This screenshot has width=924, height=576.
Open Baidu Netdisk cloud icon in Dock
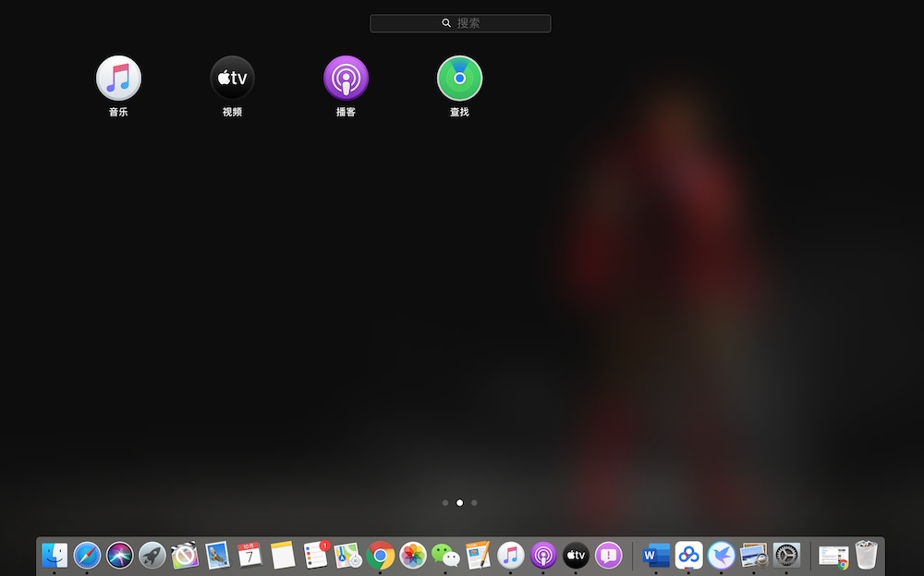point(688,555)
